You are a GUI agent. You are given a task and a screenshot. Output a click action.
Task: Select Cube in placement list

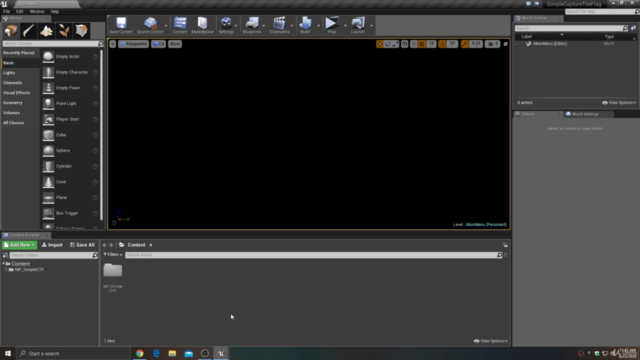(70, 135)
